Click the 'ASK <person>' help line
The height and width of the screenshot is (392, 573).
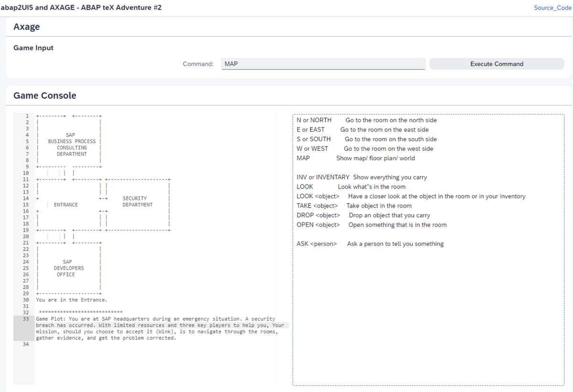(x=370, y=244)
